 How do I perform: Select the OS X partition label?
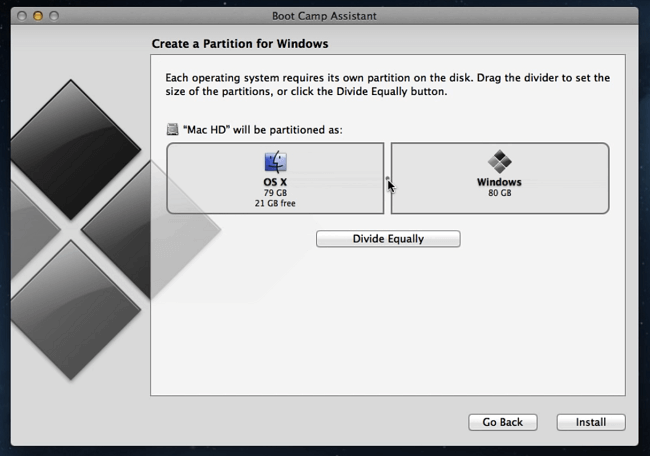click(x=275, y=183)
